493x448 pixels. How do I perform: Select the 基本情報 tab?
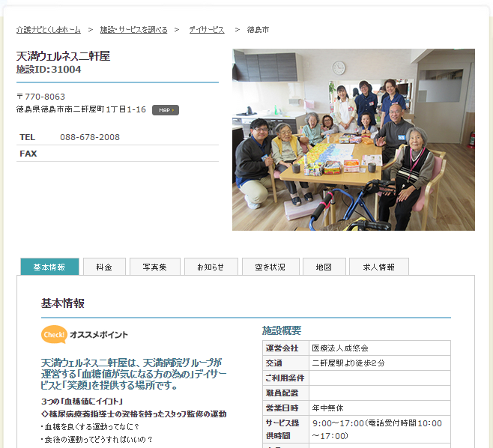pos(49,267)
